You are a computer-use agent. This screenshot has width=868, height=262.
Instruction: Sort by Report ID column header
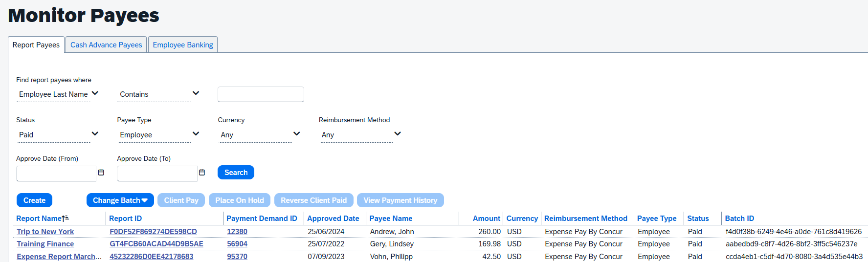tap(126, 218)
